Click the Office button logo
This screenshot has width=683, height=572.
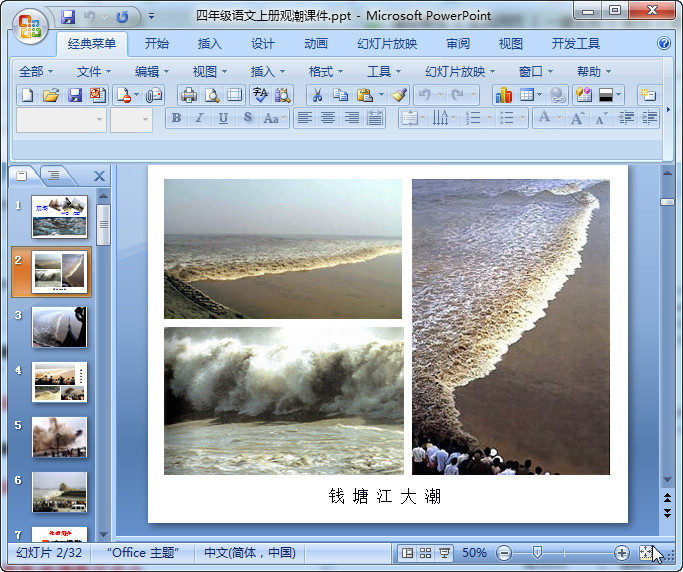click(x=30, y=25)
